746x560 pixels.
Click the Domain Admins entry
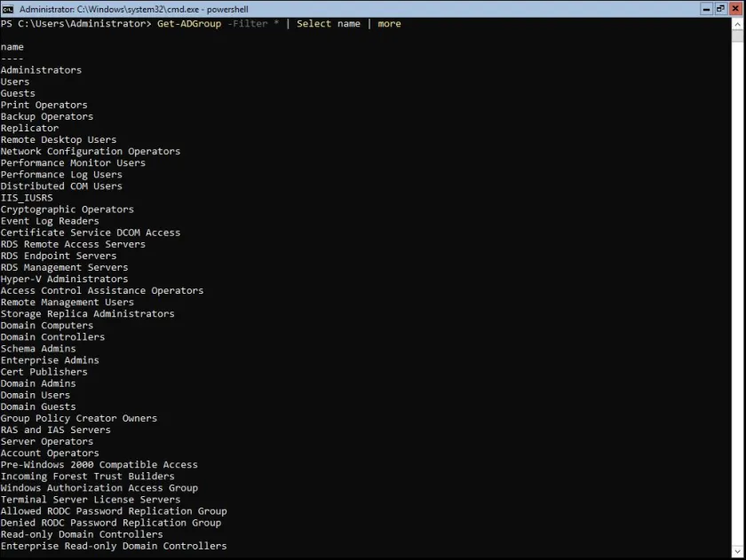[x=38, y=383]
